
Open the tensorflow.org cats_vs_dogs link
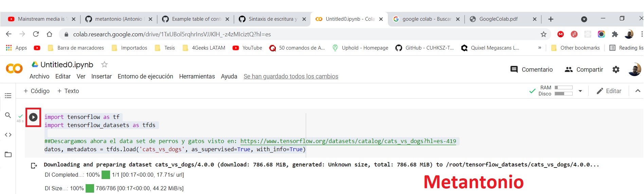(x=348, y=141)
